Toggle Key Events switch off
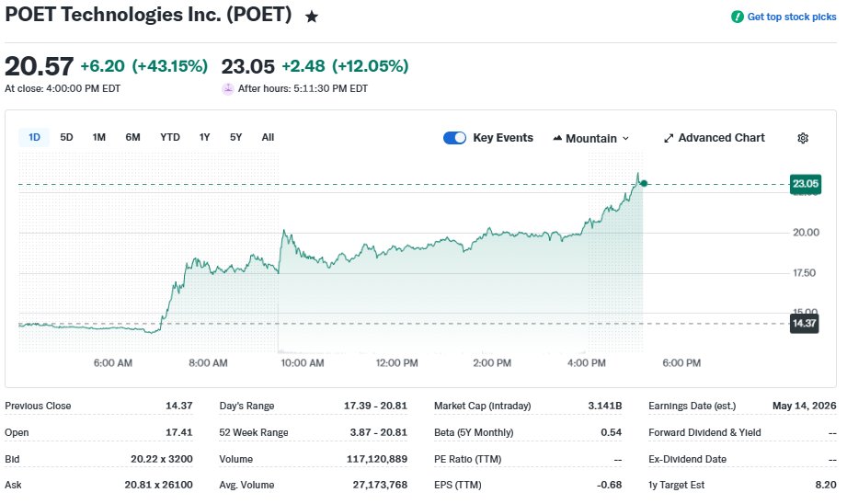The image size is (847, 504). point(454,138)
